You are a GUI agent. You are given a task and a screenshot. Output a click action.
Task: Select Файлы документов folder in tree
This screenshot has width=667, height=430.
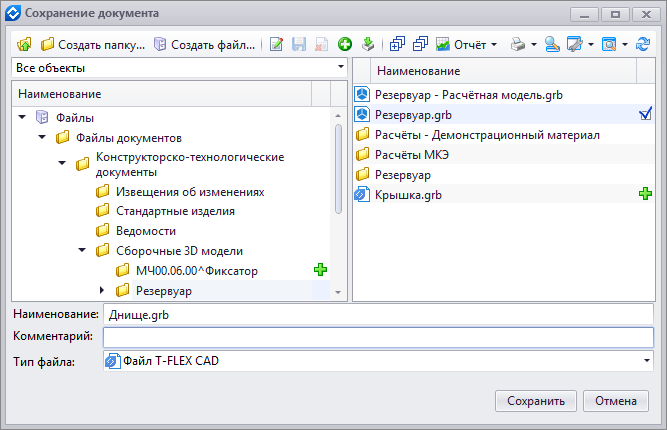(x=128, y=138)
